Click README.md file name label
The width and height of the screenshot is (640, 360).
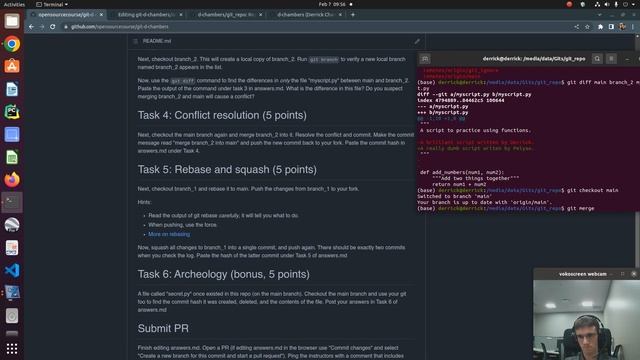tap(157, 41)
